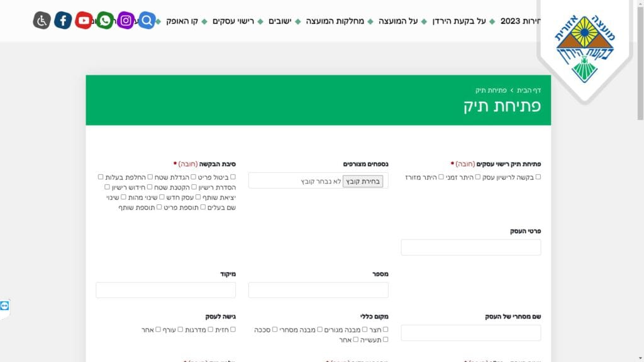Open the YouTube channel icon
The image size is (644, 362).
(x=84, y=21)
